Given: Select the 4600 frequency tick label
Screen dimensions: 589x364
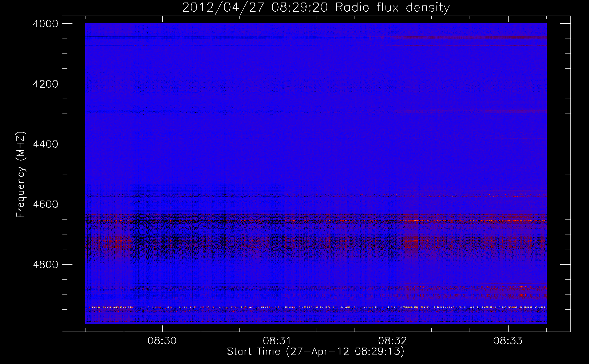Looking at the screenshot, I should click(x=46, y=204).
